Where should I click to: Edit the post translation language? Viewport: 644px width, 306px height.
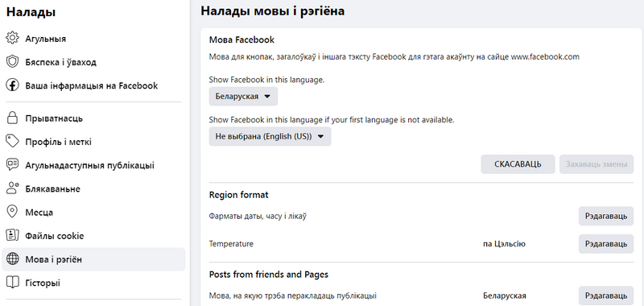click(x=606, y=296)
